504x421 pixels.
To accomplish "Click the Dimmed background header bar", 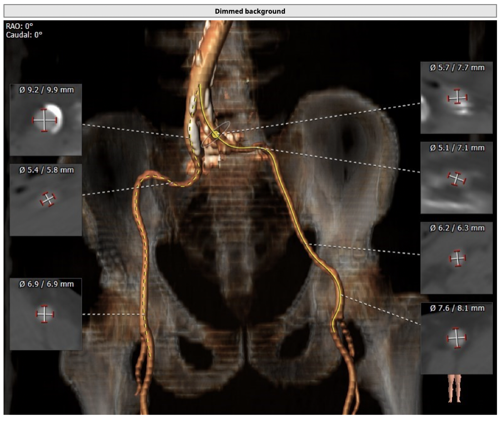I will [x=250, y=11].
